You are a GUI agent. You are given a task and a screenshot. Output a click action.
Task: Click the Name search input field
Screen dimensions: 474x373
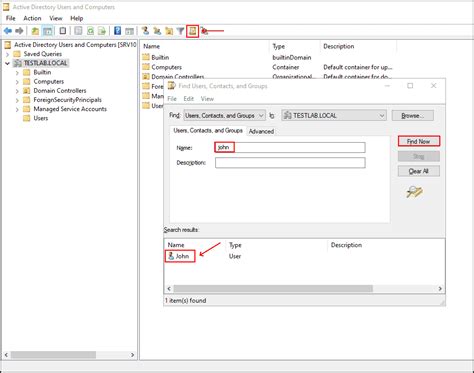pyautogui.click(x=290, y=147)
